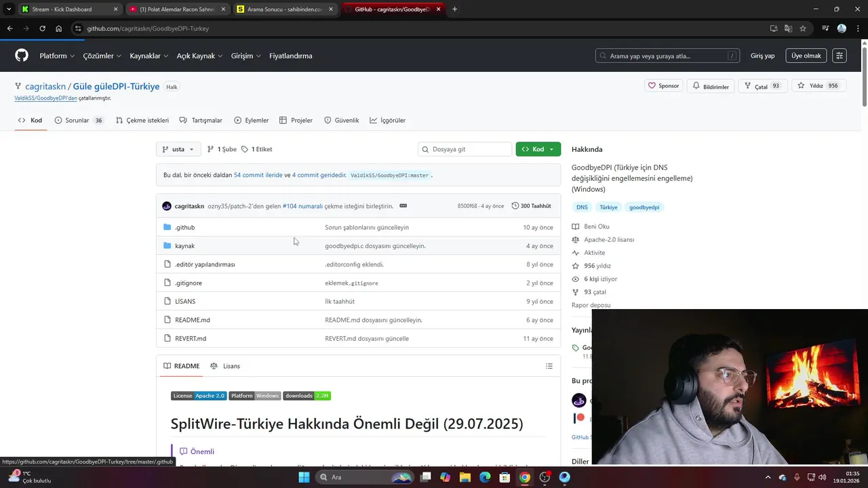
Task: Open Microsoft Edge from the taskbar
Action: point(485,477)
